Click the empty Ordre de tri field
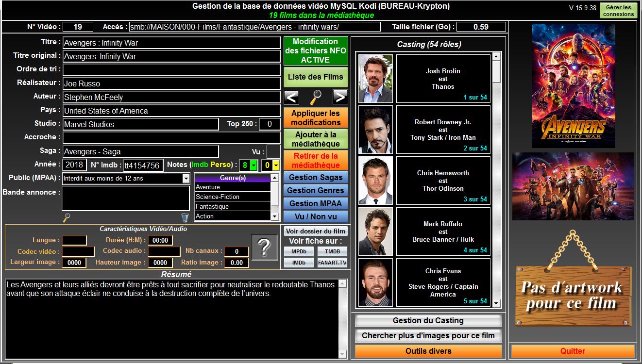This screenshot has height=364, width=642. click(x=171, y=70)
